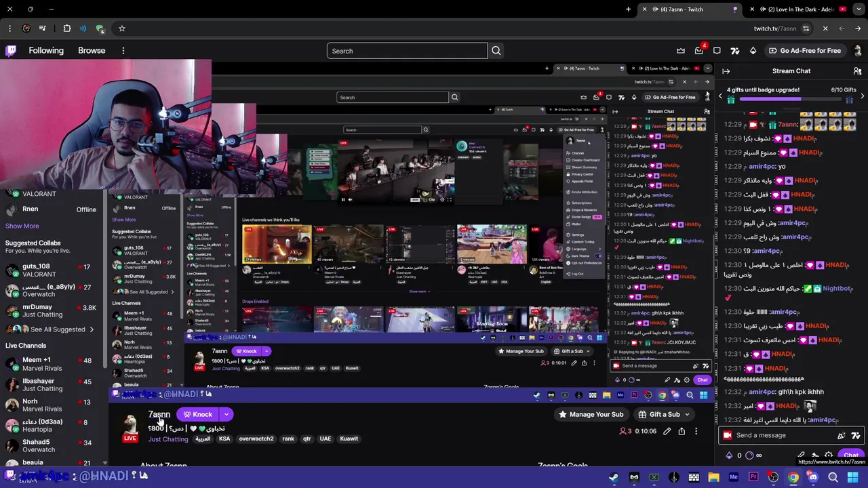The width and height of the screenshot is (868, 488).
Task: Show More followed channels
Action: pyautogui.click(x=22, y=226)
